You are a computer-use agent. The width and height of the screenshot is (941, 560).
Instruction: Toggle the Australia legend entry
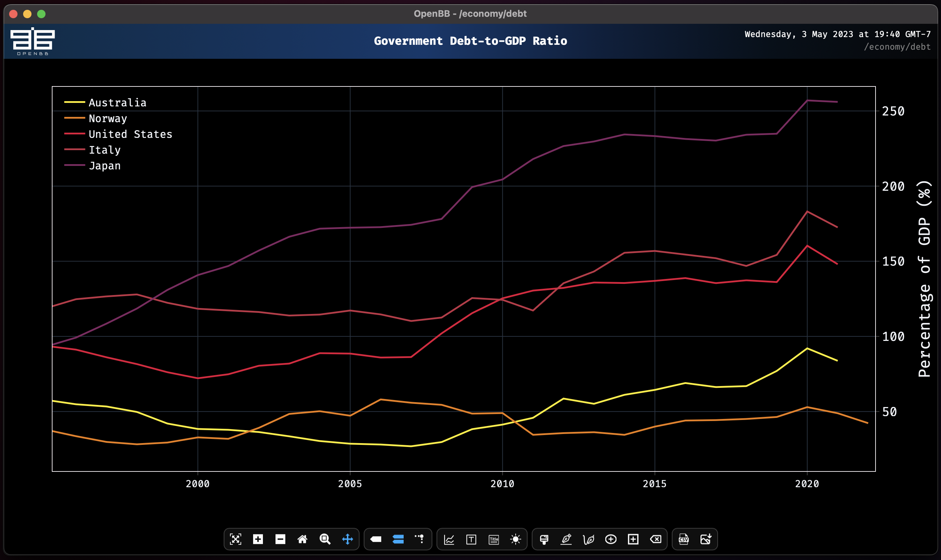(105, 102)
